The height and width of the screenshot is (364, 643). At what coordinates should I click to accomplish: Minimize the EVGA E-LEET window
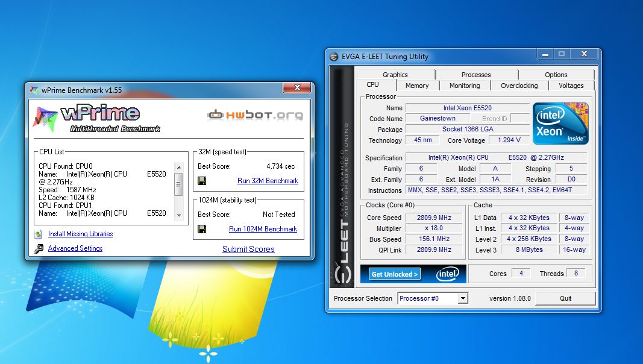click(x=545, y=54)
